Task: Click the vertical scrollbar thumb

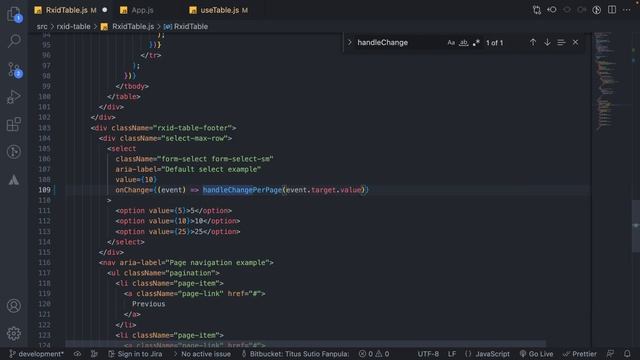Action: click(x=636, y=226)
